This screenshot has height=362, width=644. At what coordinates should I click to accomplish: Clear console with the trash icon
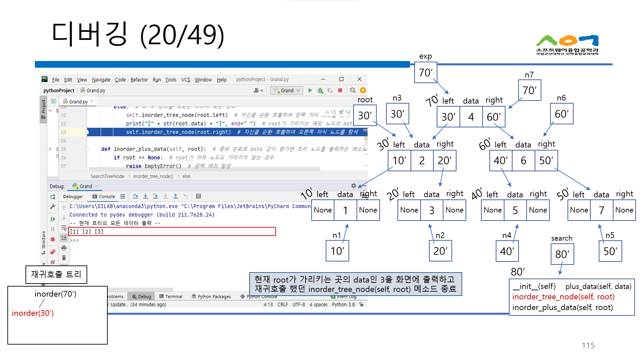64,258
